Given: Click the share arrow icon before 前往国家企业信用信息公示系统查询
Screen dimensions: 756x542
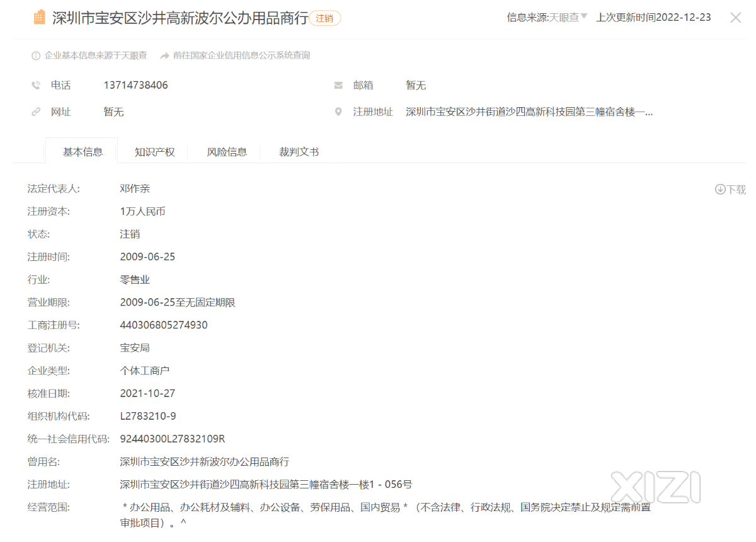Looking at the screenshot, I should tap(165, 55).
